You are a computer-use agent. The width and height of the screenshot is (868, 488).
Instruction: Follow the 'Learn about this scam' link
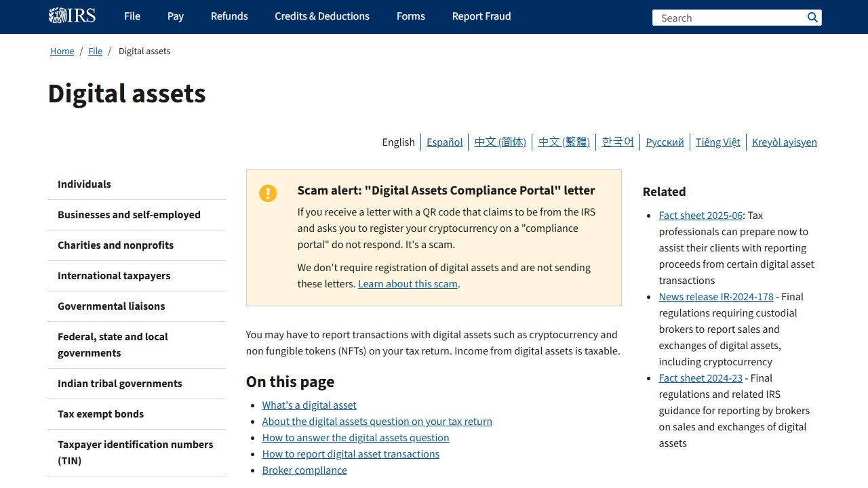[408, 284]
